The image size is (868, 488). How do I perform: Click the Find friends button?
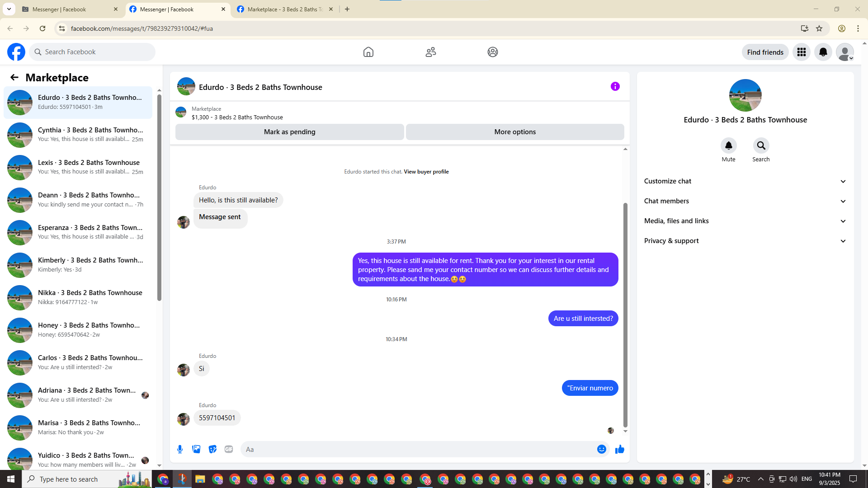tap(765, 52)
